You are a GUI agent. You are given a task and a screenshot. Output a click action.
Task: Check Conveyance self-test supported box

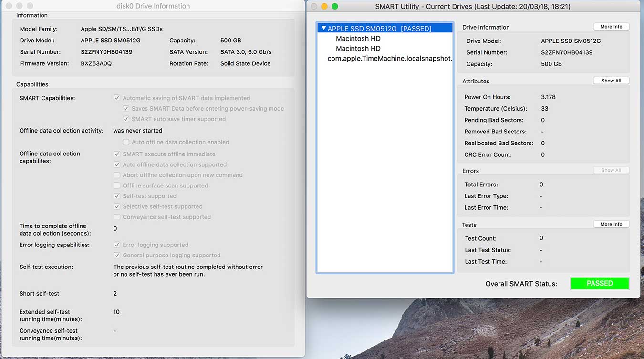point(117,217)
